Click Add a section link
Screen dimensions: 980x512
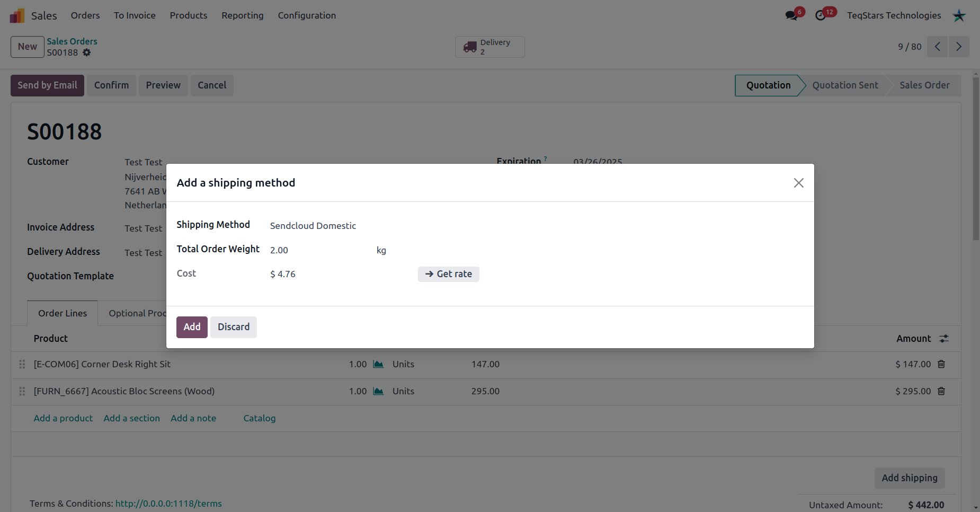[132, 418]
